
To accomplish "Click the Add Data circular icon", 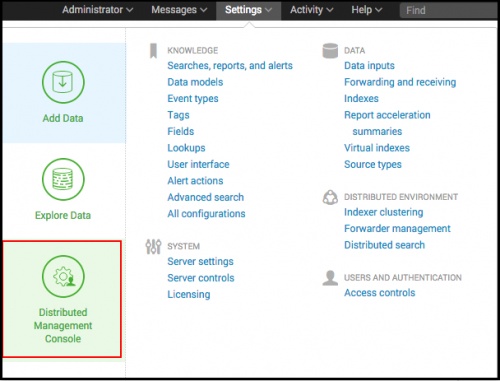I will pos(63,82).
